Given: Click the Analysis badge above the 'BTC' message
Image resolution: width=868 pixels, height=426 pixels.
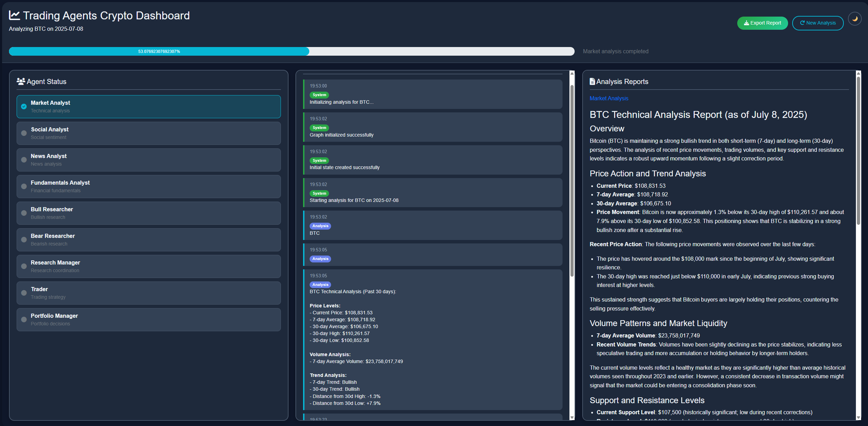Looking at the screenshot, I should point(320,226).
